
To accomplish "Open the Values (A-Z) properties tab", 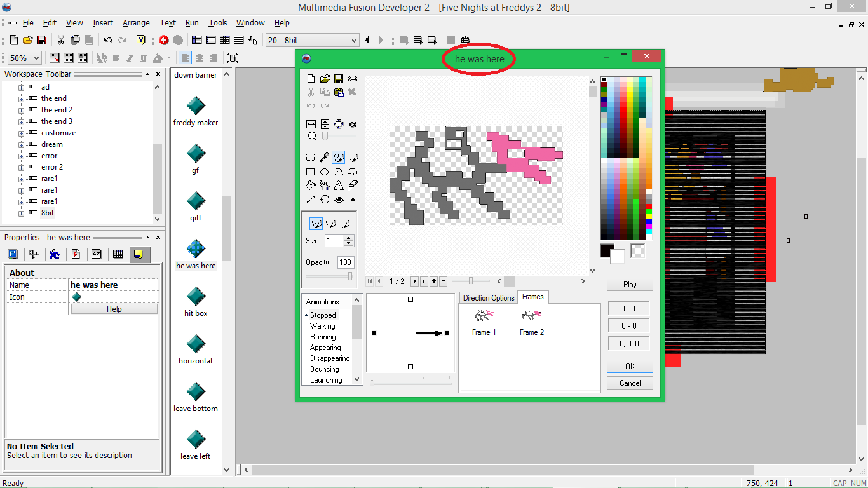I will [x=97, y=254].
